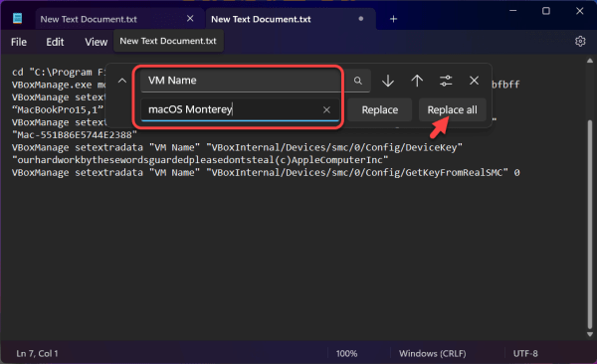The image size is (597, 364).
Task: Click Windows (CRLF) line ending indicator
Action: pyautogui.click(x=432, y=354)
